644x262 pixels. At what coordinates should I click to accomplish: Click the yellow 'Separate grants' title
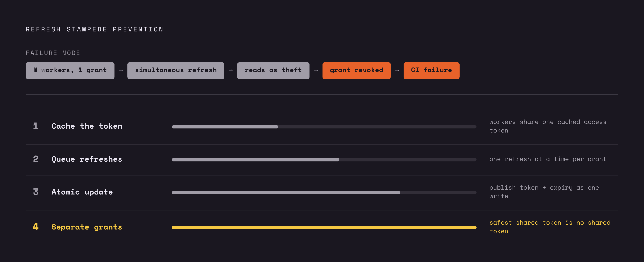[x=87, y=227]
